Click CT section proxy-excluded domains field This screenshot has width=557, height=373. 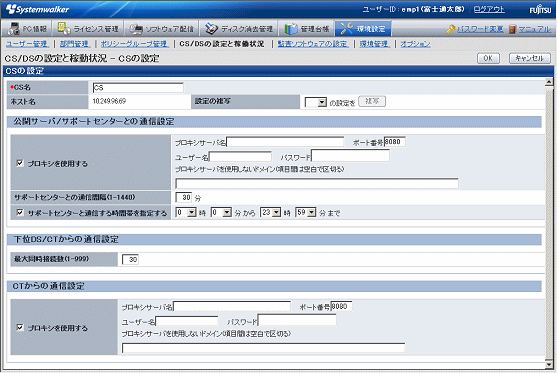[263, 348]
